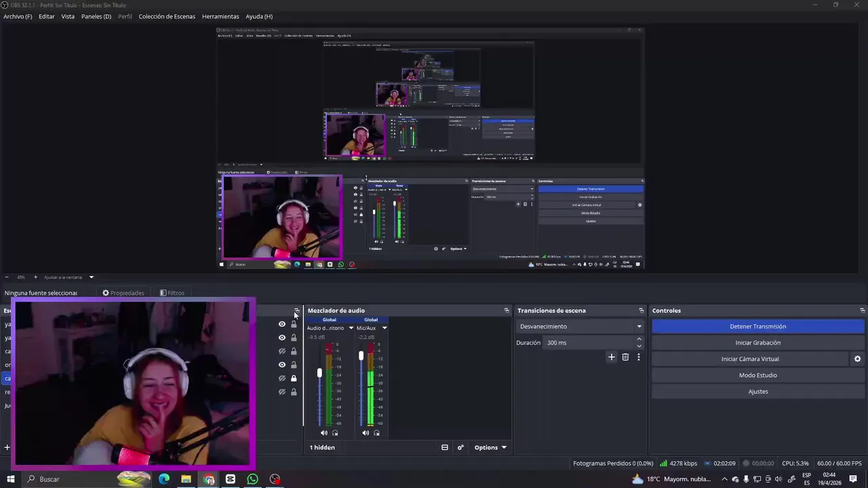The width and height of the screenshot is (868, 488).
Task: Hide the fourth source via eye icon
Action: click(x=282, y=365)
